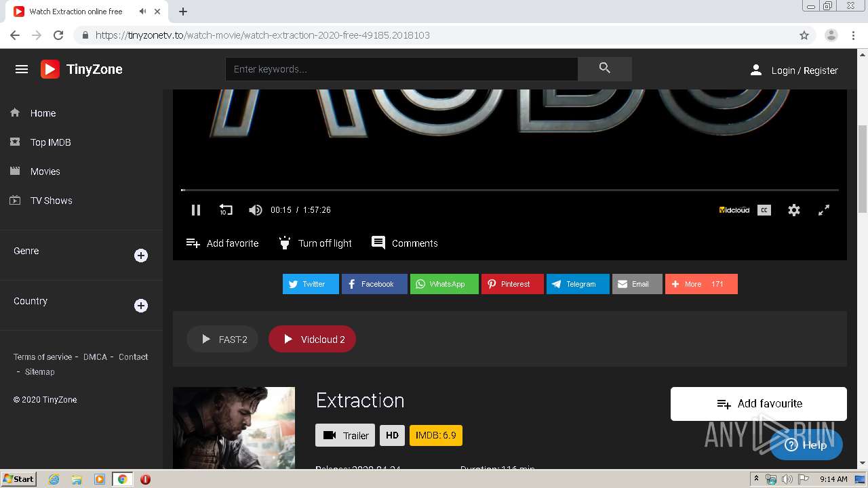Image resolution: width=868 pixels, height=488 pixels.
Task: Add favorite under the player
Action: (222, 243)
